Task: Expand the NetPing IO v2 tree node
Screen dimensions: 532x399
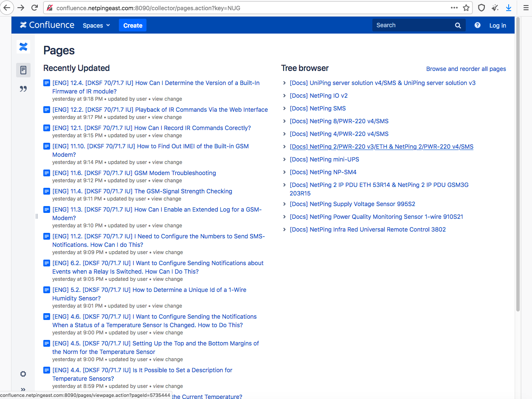Action: pyautogui.click(x=284, y=96)
